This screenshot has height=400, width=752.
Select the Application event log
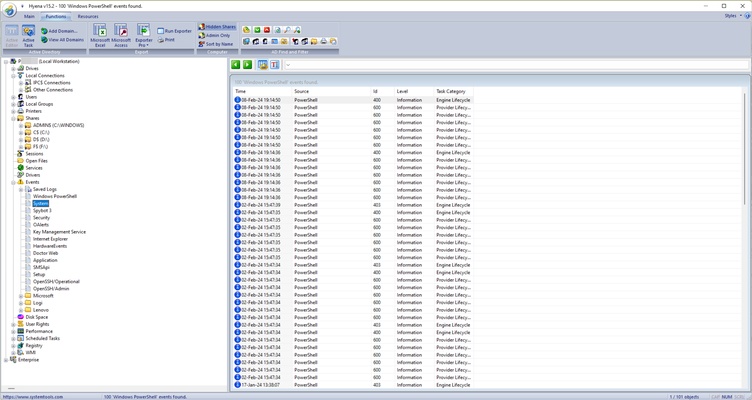point(45,260)
